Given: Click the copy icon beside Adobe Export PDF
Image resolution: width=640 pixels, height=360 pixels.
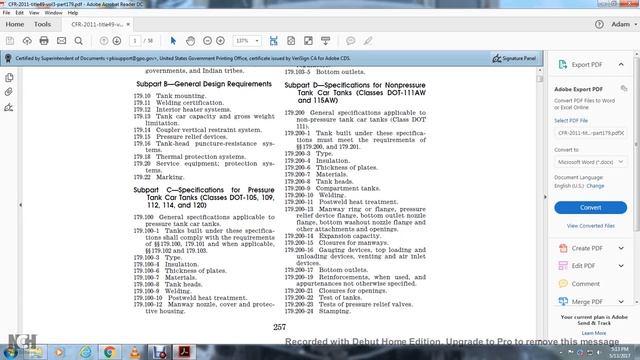Looking at the screenshot, I should pos(623,89).
